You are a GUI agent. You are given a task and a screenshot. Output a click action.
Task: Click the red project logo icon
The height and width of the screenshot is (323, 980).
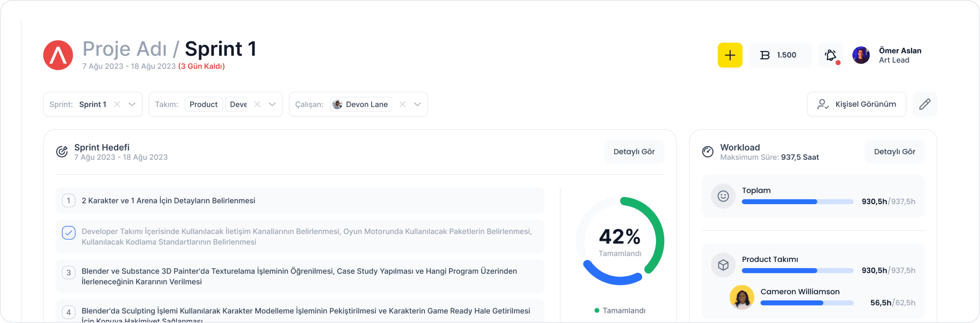coord(58,55)
